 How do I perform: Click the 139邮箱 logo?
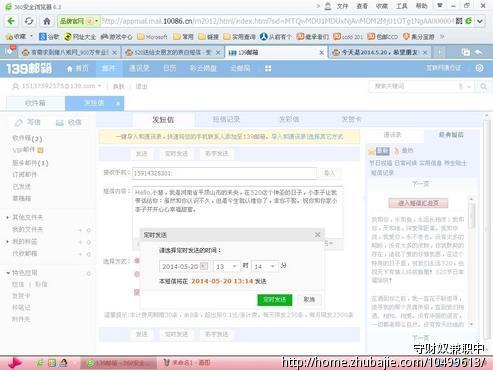coord(29,69)
